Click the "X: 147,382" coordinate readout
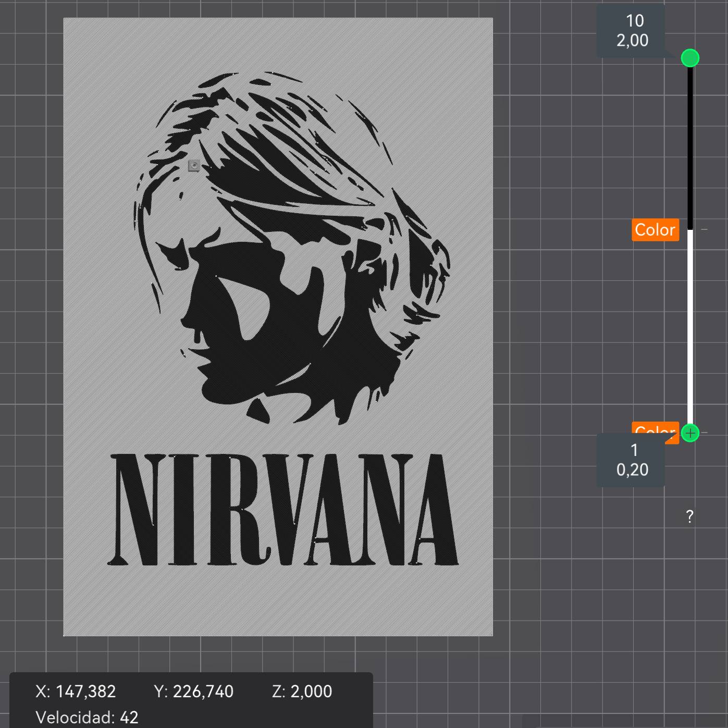Screen dimensions: 728x728 pos(76,692)
